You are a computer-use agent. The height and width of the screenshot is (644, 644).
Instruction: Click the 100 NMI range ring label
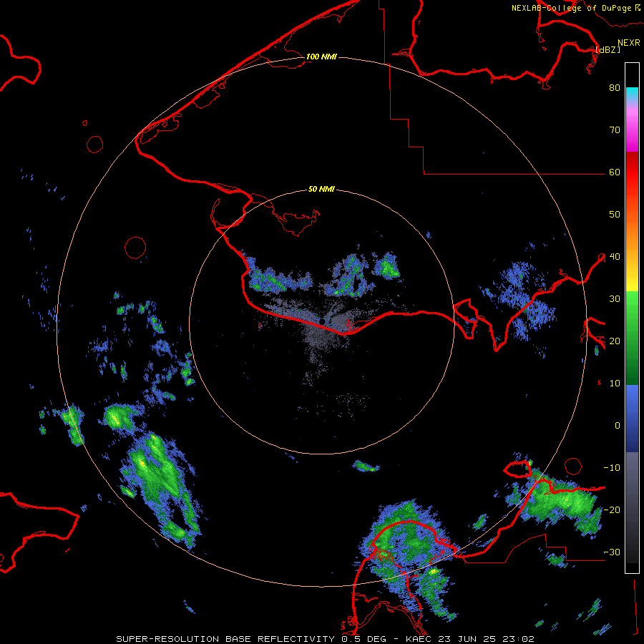pos(321,57)
